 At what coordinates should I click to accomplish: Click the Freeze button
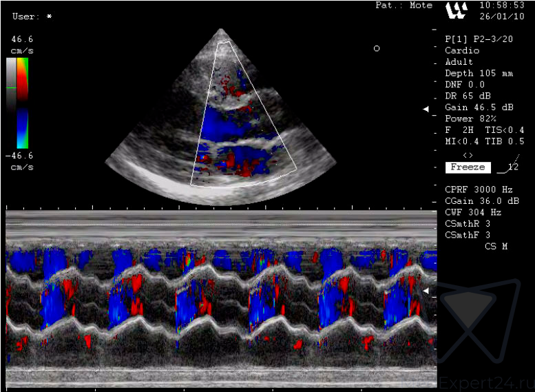point(468,167)
